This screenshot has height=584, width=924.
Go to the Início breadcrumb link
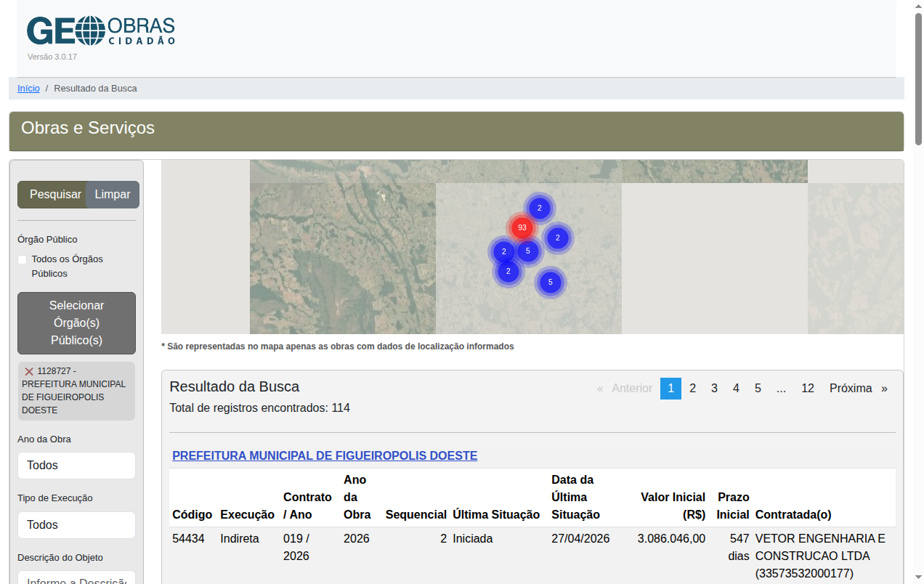coord(28,89)
